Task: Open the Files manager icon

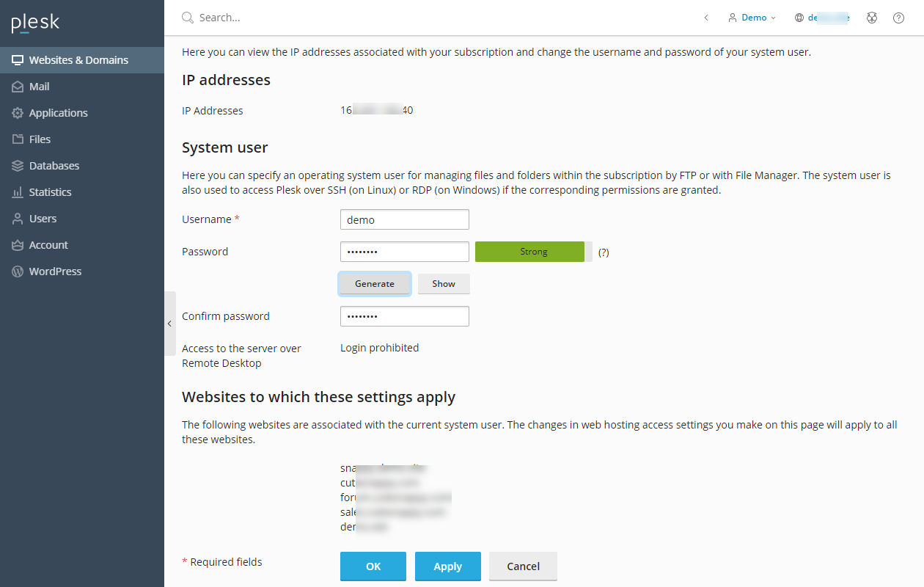Action: coord(16,139)
